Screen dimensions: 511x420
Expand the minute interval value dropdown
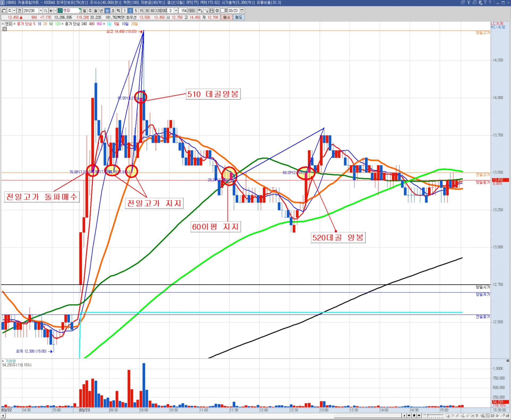tap(176, 11)
